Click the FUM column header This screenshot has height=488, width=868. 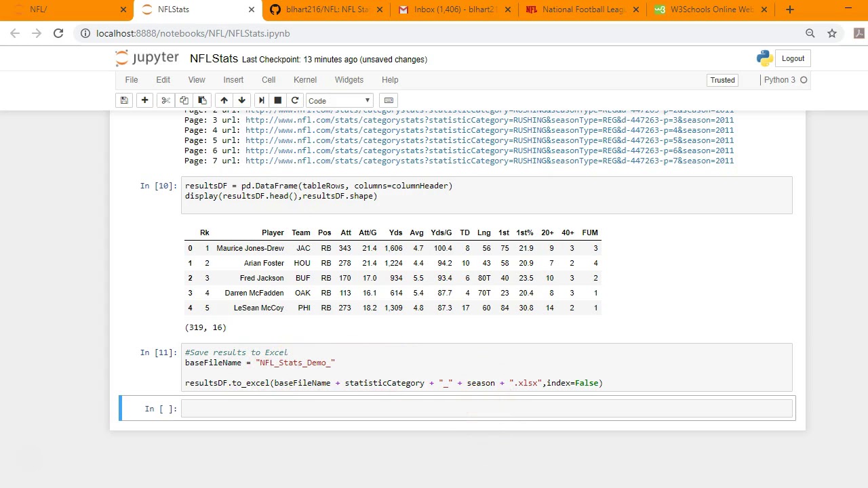point(590,232)
